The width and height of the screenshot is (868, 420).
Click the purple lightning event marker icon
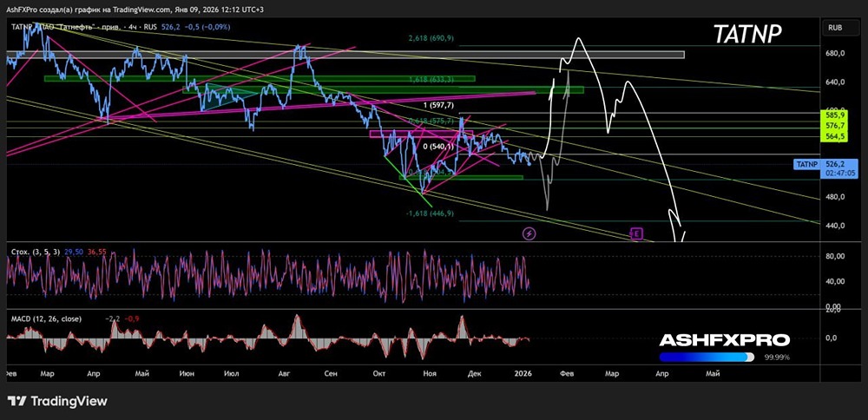pos(529,233)
